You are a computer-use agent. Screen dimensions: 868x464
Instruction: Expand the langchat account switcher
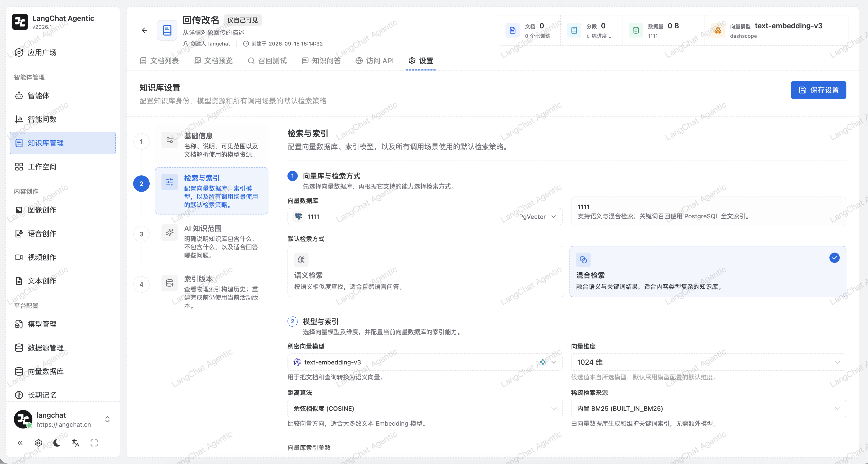(x=107, y=419)
